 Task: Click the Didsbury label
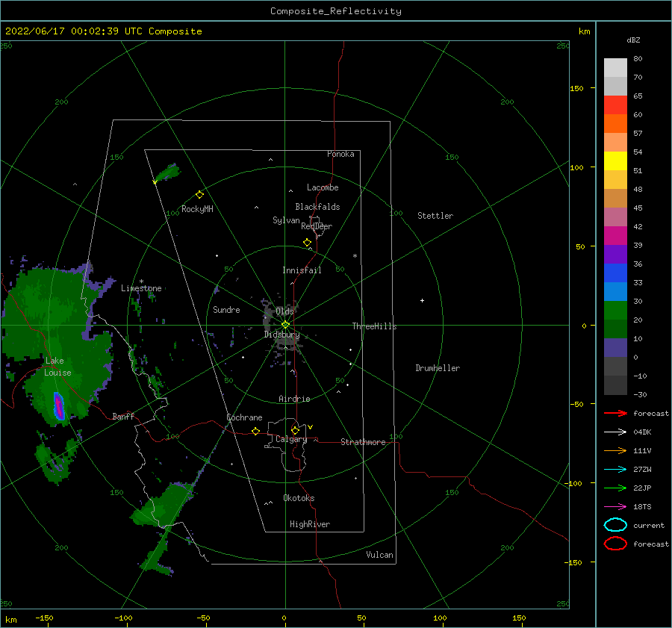pyautogui.click(x=281, y=335)
